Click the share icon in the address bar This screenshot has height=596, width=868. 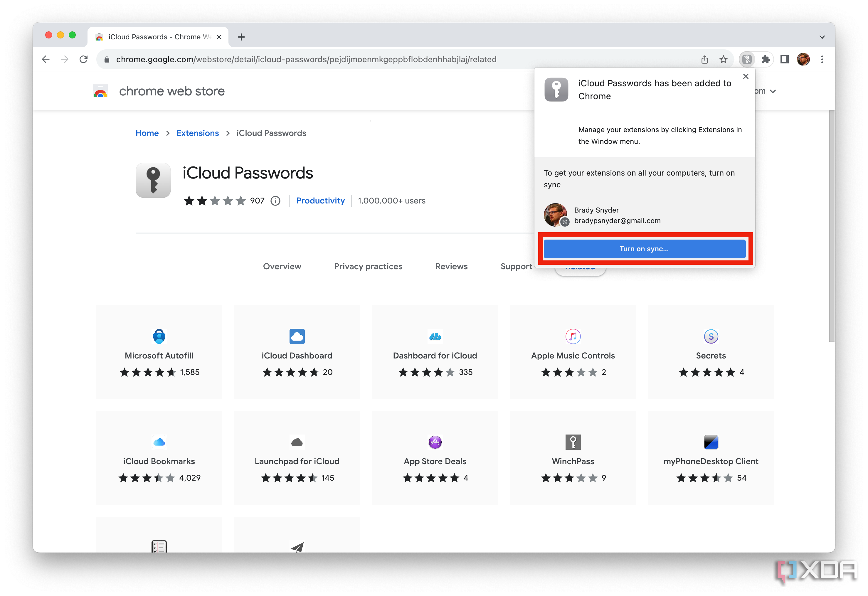pyautogui.click(x=705, y=59)
